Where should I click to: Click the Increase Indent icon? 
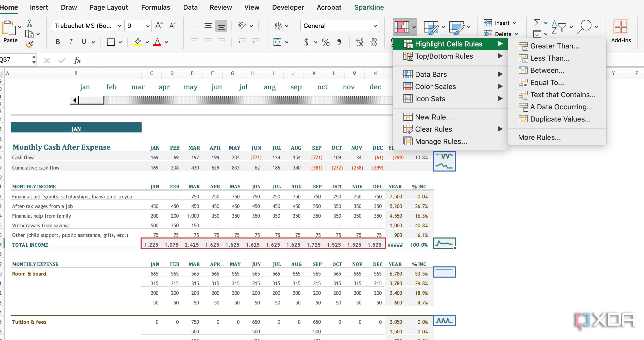(255, 42)
